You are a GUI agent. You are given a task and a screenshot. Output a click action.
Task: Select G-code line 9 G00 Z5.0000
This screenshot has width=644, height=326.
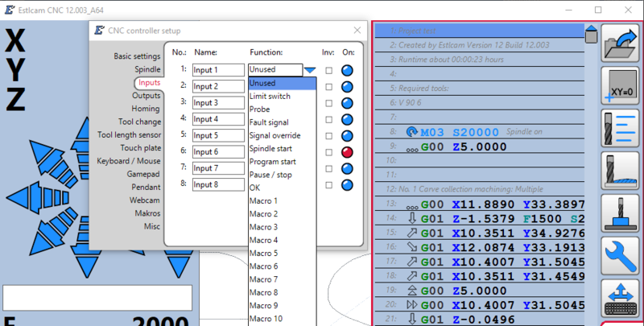click(479, 146)
